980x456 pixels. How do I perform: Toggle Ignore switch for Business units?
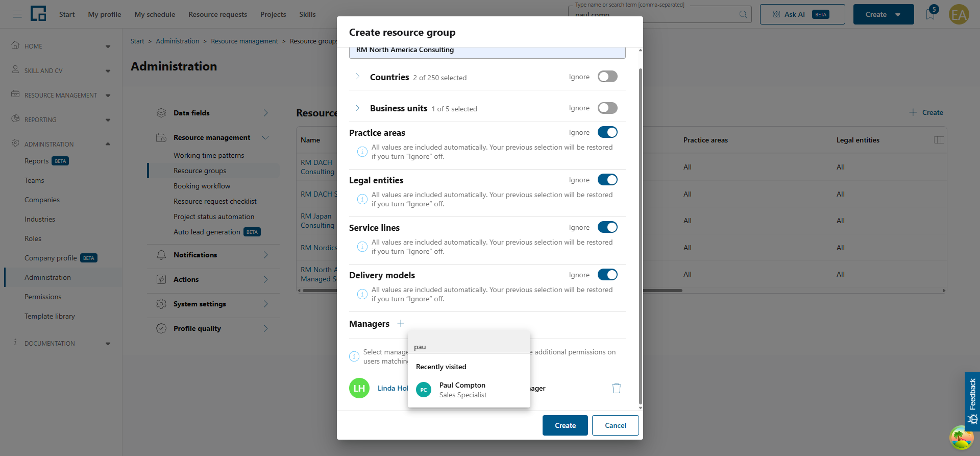click(607, 108)
